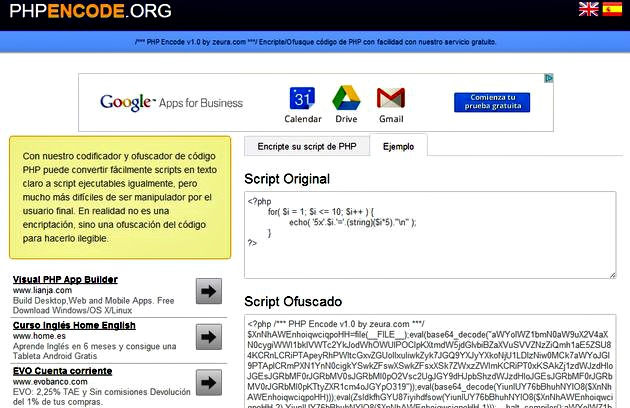Click the 'Comienza tu prueba gratuita' button

coord(492,102)
